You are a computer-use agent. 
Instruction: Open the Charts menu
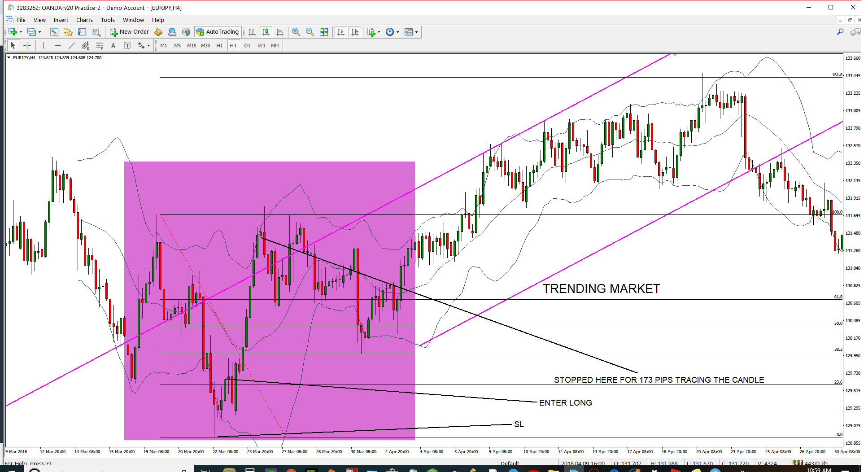84,20
